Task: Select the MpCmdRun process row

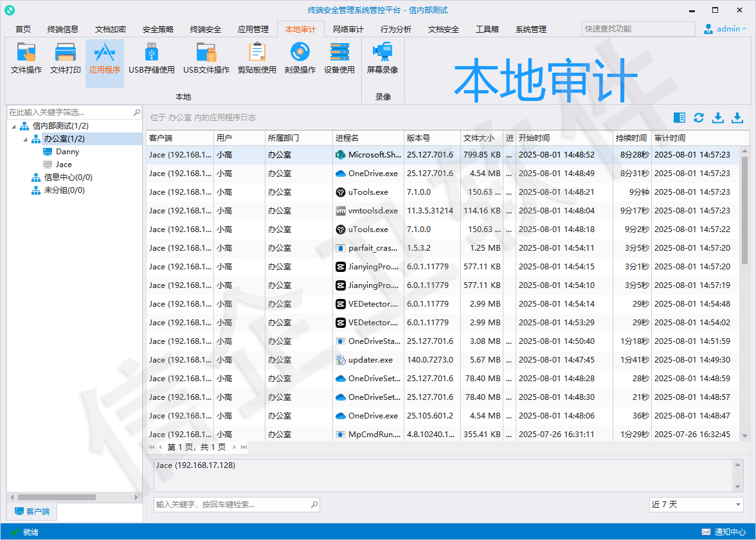Action: coord(442,434)
